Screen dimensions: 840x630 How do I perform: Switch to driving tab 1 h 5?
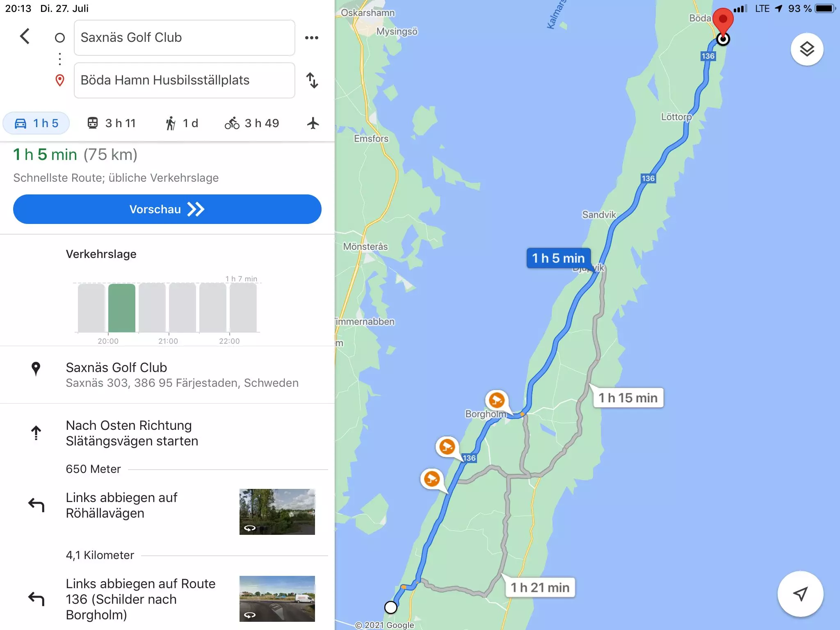(36, 123)
